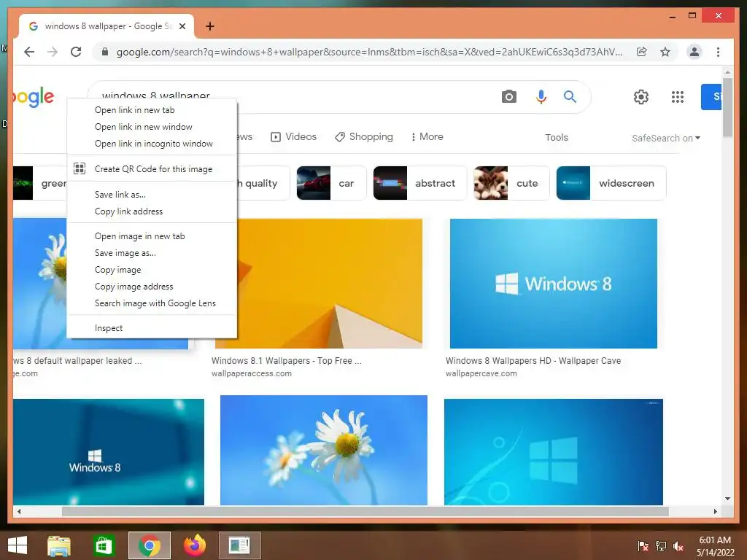The height and width of the screenshot is (560, 747).
Task: Choose 'Open image in new tab'
Action: pos(152,236)
